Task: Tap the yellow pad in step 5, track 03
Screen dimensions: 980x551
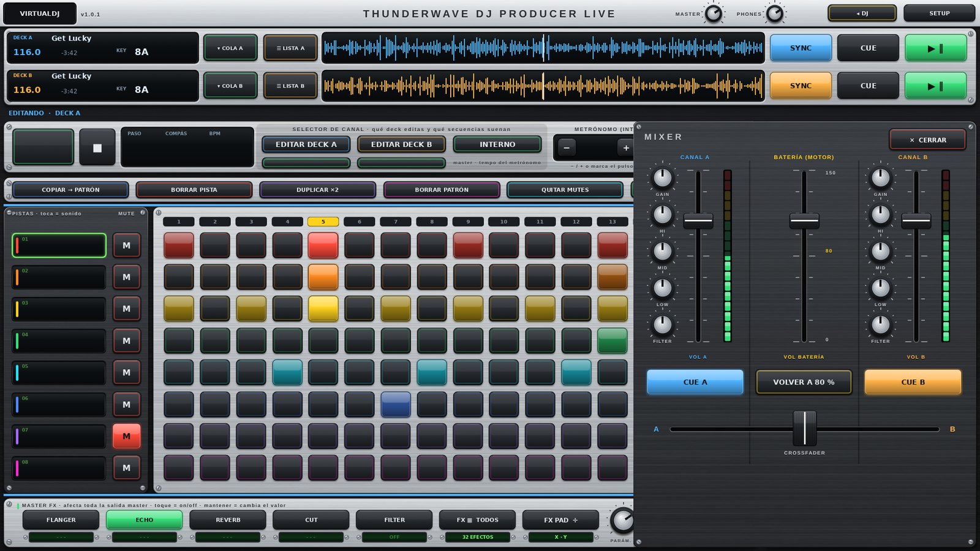Action: [x=323, y=309]
